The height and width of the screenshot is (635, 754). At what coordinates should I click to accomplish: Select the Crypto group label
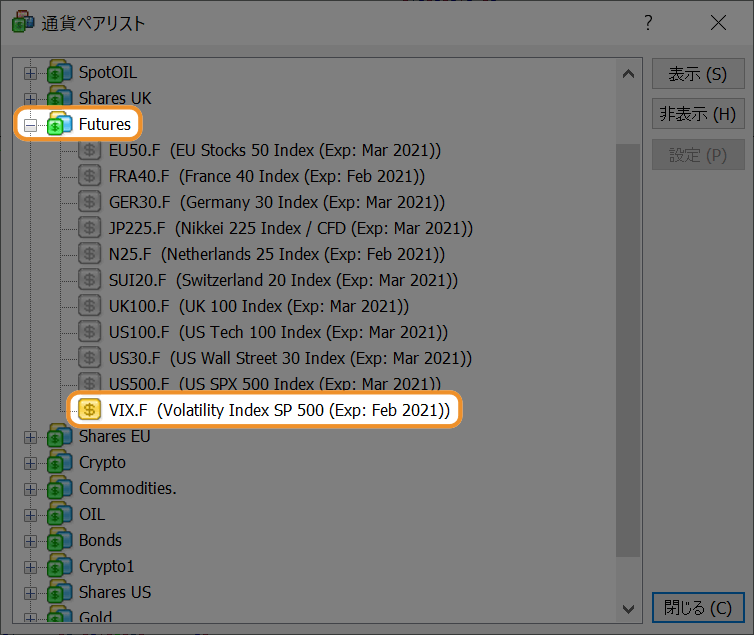[102, 462]
